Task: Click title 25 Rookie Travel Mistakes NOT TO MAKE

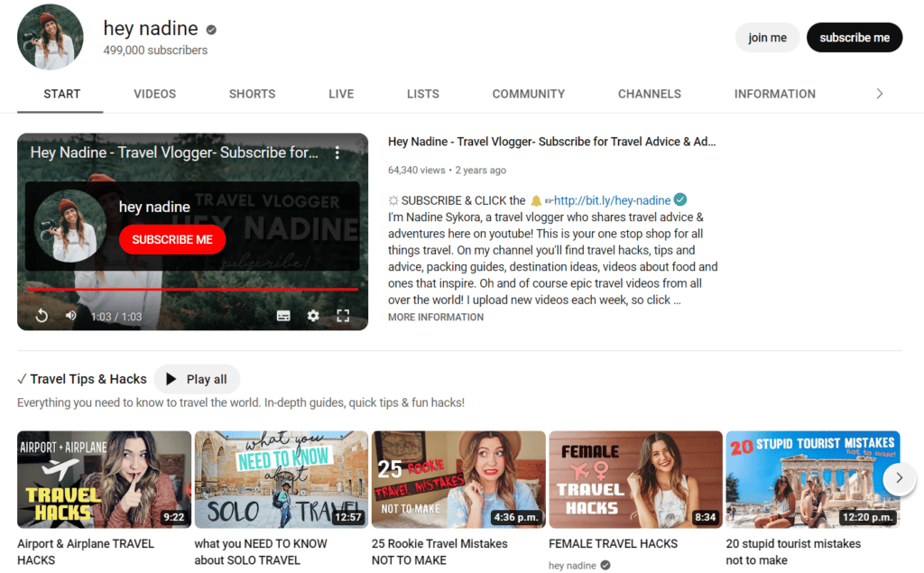Action: click(439, 551)
